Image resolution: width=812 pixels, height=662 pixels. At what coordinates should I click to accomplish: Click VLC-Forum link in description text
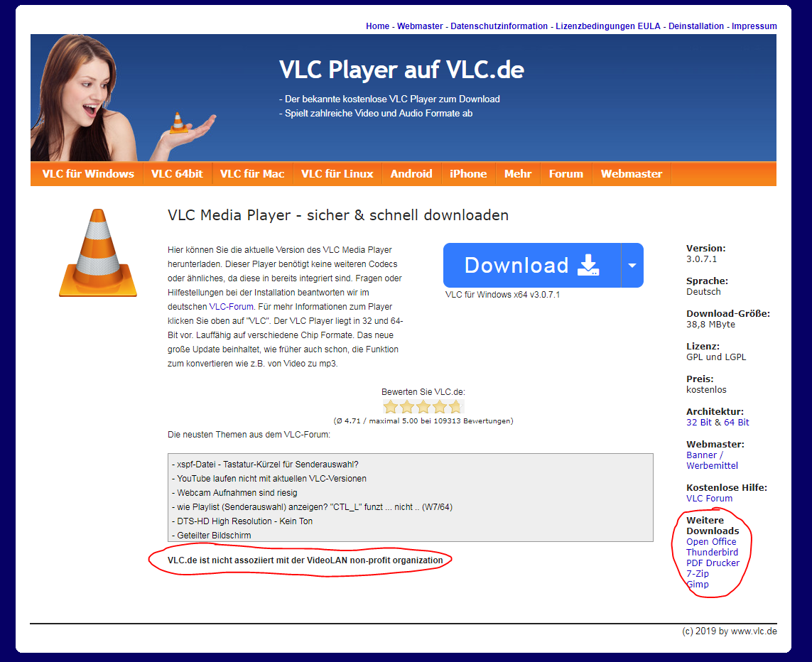click(231, 306)
